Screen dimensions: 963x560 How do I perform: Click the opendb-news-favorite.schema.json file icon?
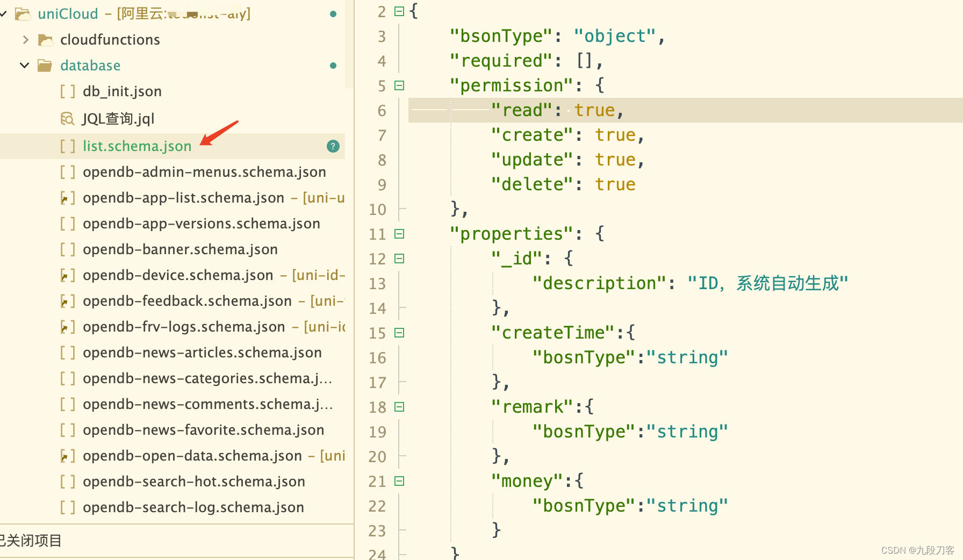coord(68,430)
